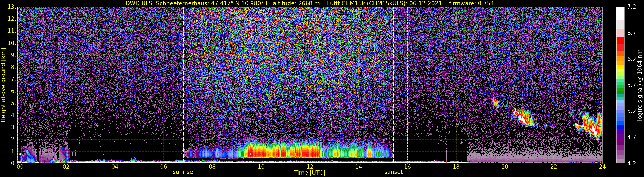
Task: Click the '4.2' colorbar scale value
Action: [x=632, y=163]
